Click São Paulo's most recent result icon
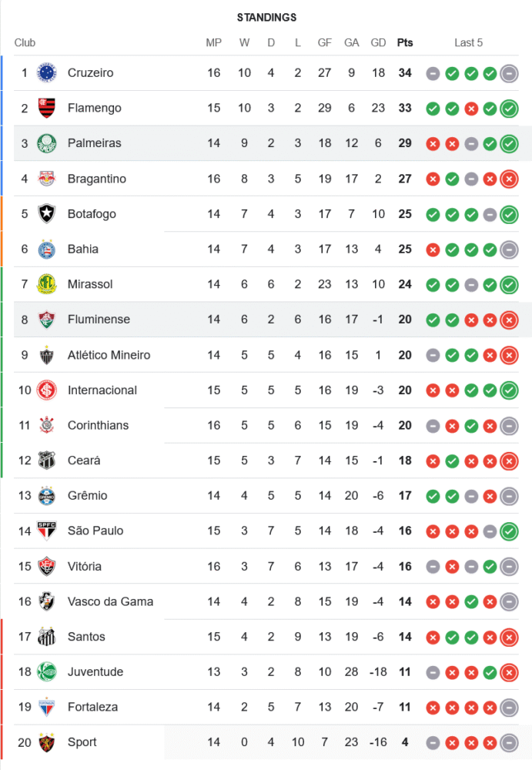The width and height of the screenshot is (532, 770). point(509,531)
